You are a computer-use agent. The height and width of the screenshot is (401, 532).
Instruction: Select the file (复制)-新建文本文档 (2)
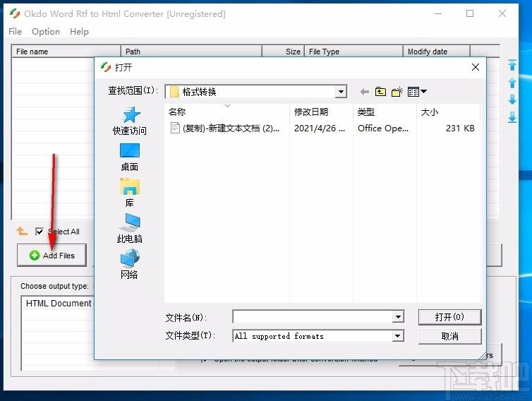point(224,128)
